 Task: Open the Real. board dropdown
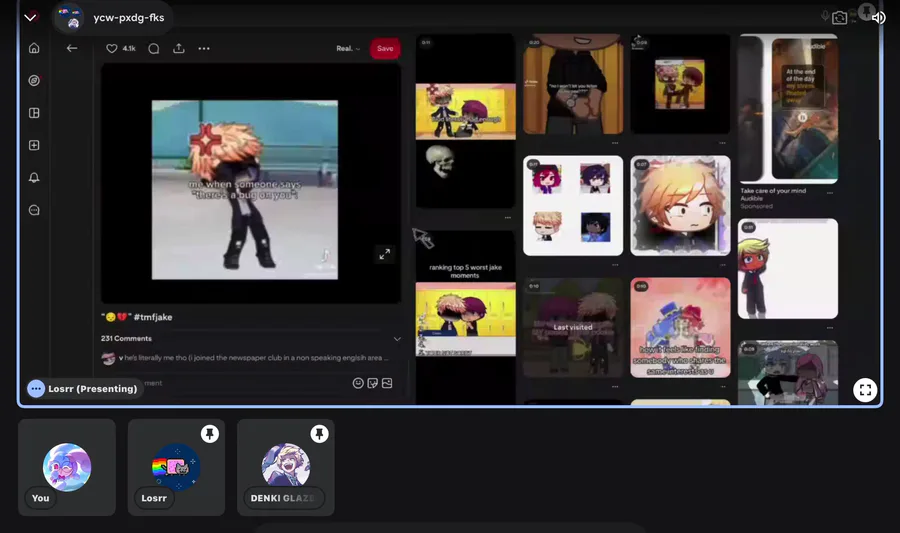pyautogui.click(x=348, y=48)
